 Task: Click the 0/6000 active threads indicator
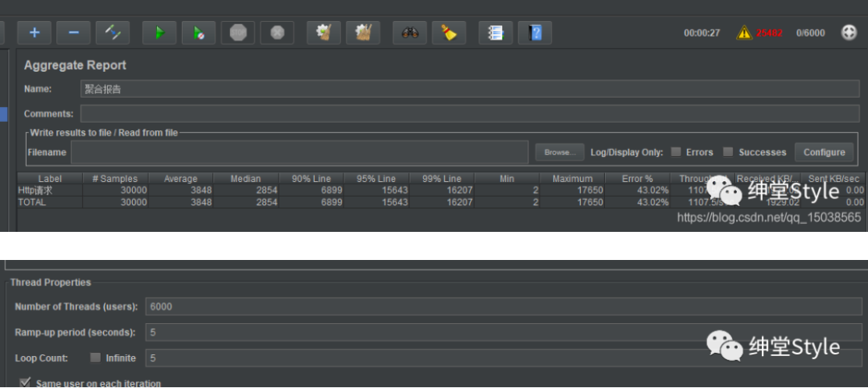click(x=810, y=33)
